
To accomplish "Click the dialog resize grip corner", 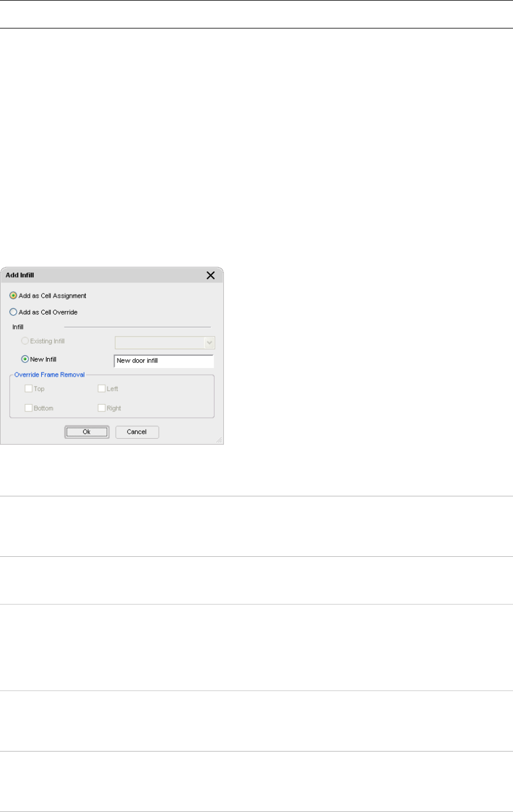I will 219,441.
